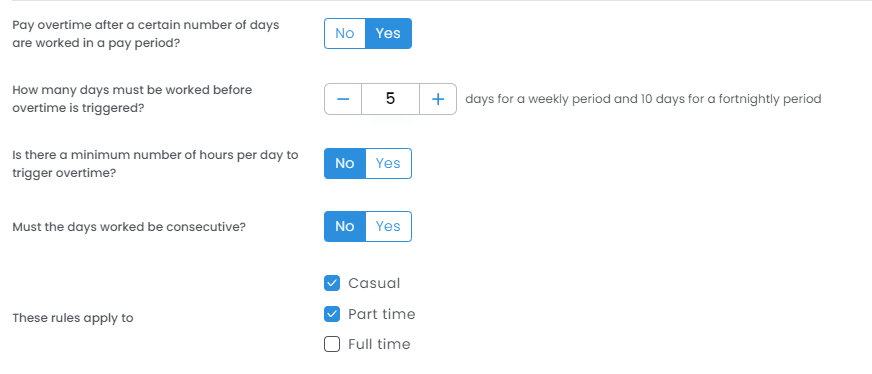Screen dimensions: 872x374
Task: Click the Full time label text
Action: pos(379,345)
